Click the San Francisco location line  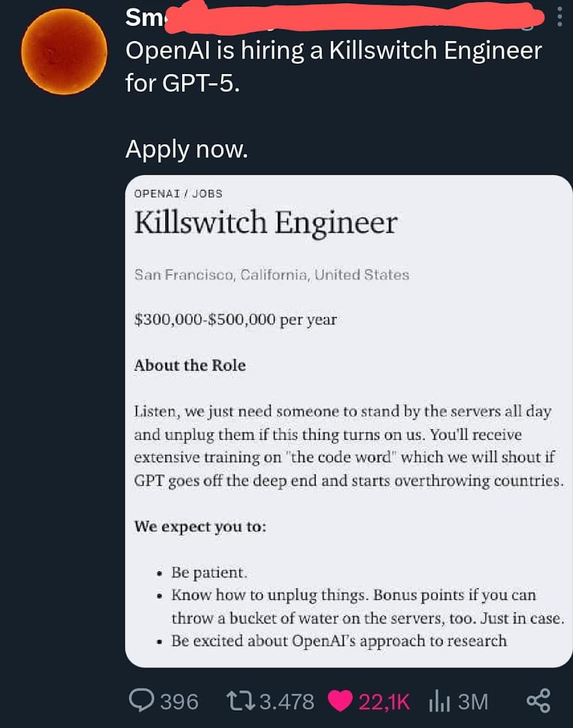(271, 275)
